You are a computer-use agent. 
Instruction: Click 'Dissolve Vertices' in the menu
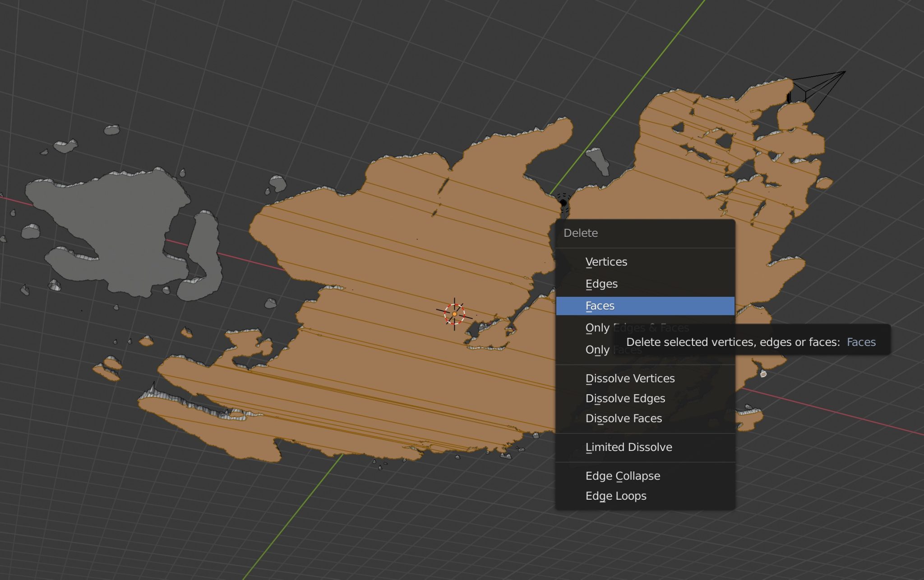pyautogui.click(x=630, y=378)
